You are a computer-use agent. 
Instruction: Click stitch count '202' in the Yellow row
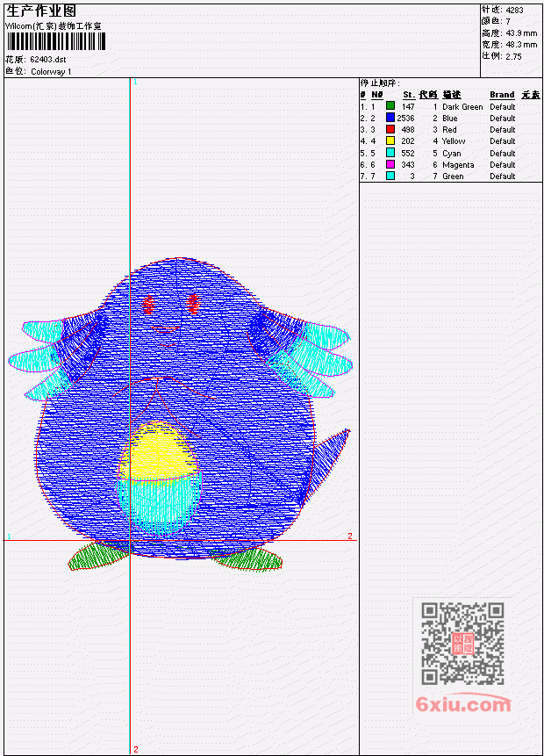(408, 141)
